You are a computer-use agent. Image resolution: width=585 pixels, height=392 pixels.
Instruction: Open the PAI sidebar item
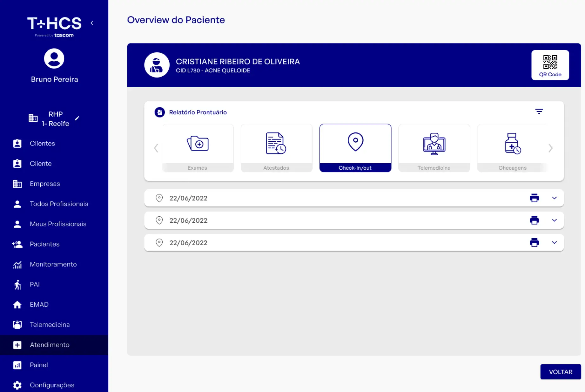(x=54, y=284)
